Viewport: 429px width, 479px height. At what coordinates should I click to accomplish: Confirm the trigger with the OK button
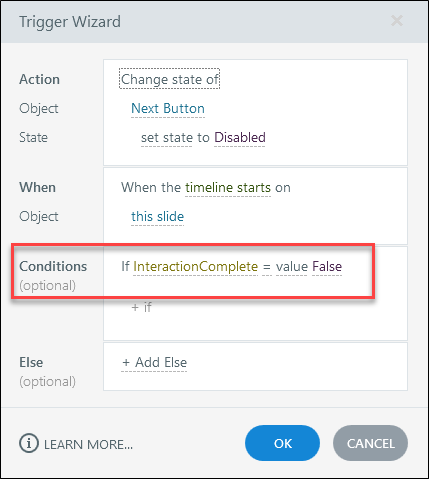[x=282, y=443]
